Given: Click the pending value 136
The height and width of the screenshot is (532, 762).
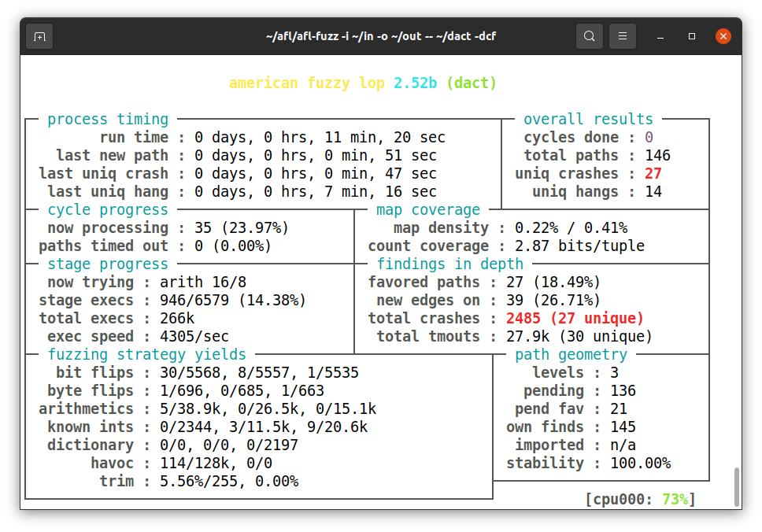Looking at the screenshot, I should click(x=623, y=390).
